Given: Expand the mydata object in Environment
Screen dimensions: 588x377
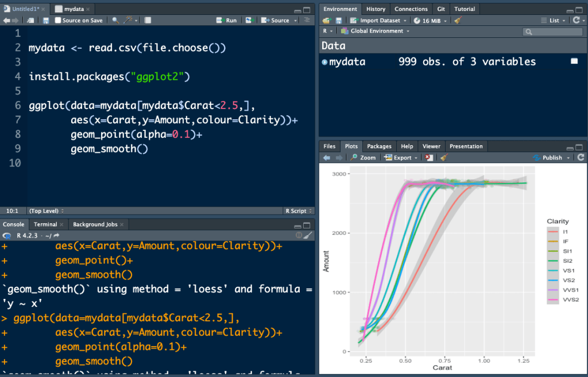Looking at the screenshot, I should pos(325,62).
